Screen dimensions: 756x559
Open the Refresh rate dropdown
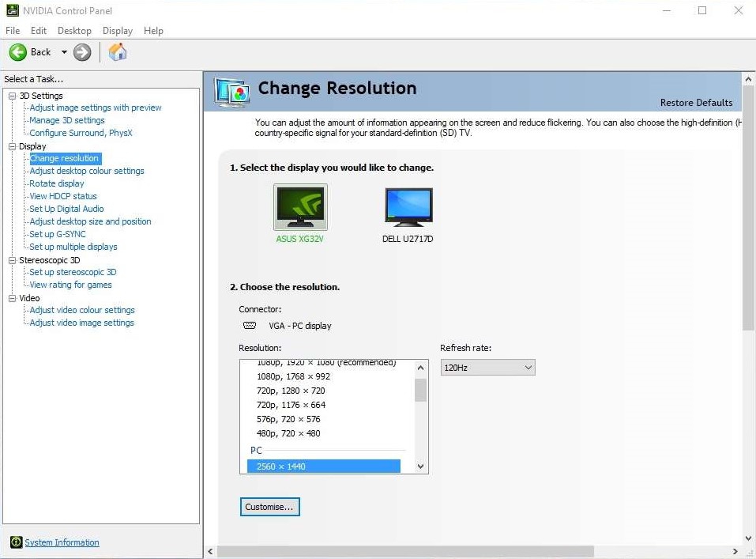coord(487,368)
